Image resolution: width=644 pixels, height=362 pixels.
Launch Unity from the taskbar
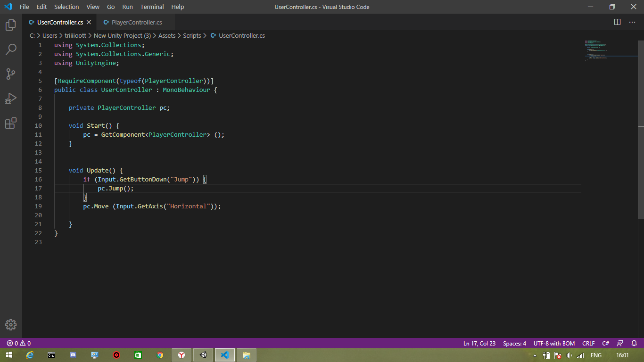coord(203,355)
